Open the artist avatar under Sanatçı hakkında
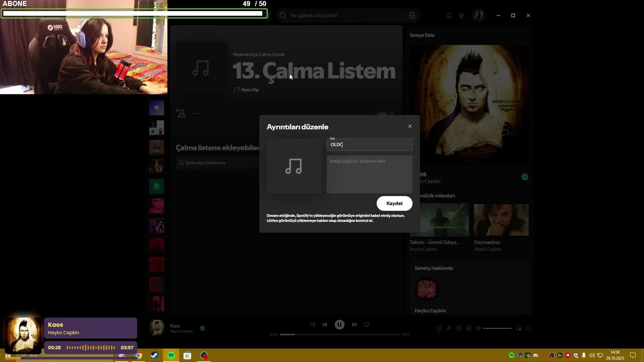 (x=426, y=289)
